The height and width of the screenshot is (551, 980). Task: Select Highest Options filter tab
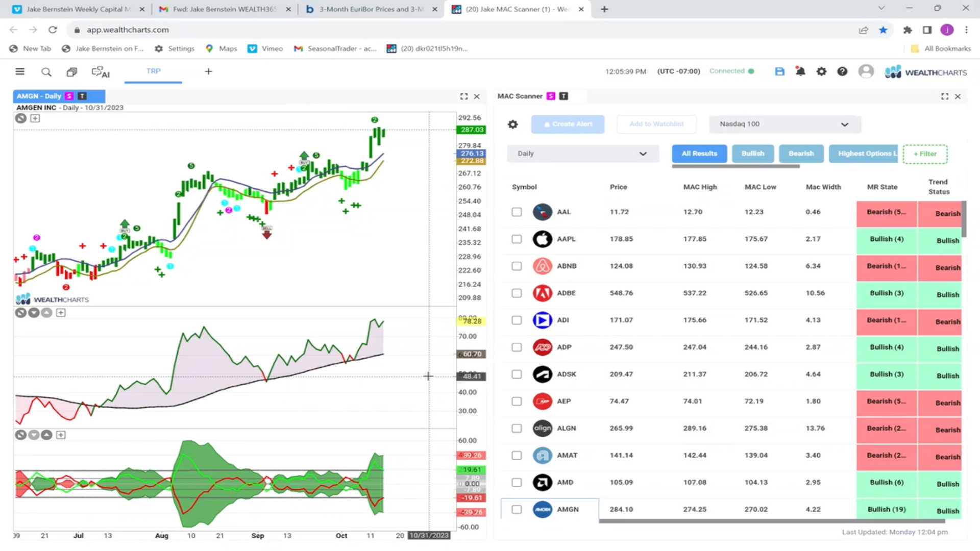(x=863, y=154)
